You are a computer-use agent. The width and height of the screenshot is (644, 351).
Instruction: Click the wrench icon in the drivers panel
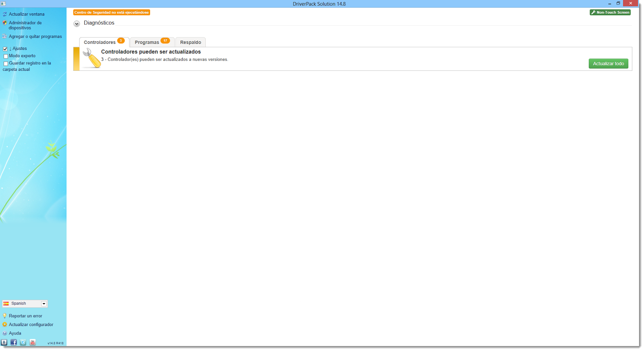click(x=92, y=58)
